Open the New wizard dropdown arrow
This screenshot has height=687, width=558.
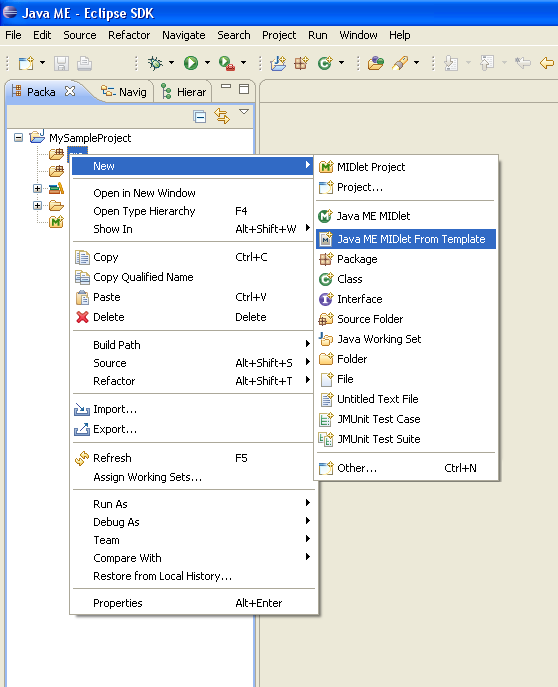42,63
